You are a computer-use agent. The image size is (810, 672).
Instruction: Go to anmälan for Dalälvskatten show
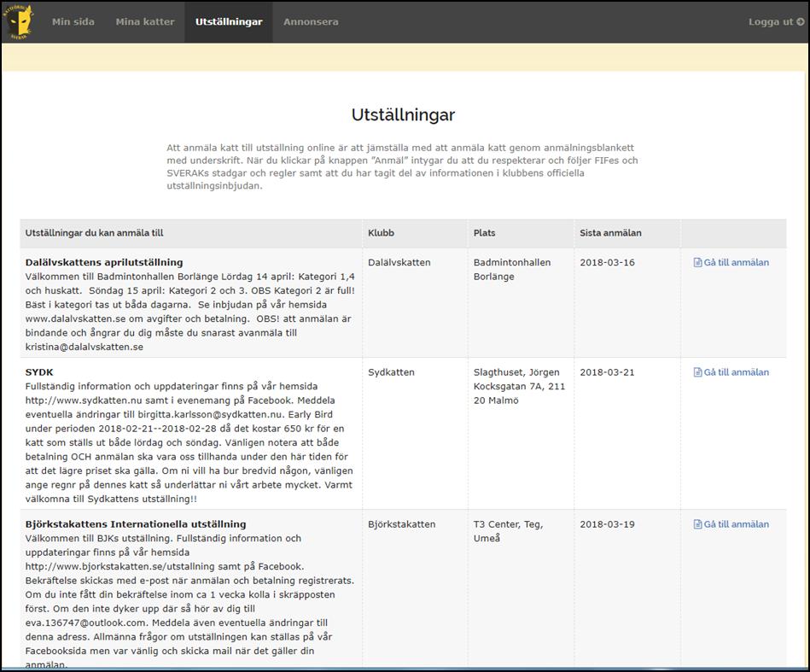(731, 262)
